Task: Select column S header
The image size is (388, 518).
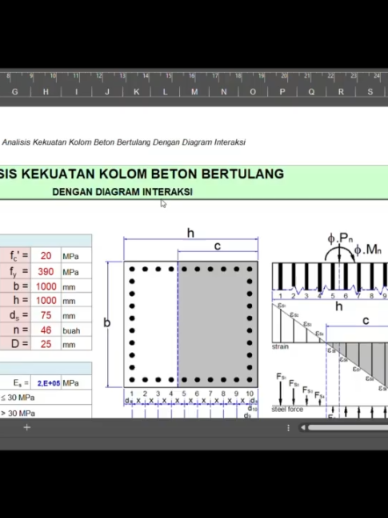Action: [370, 92]
